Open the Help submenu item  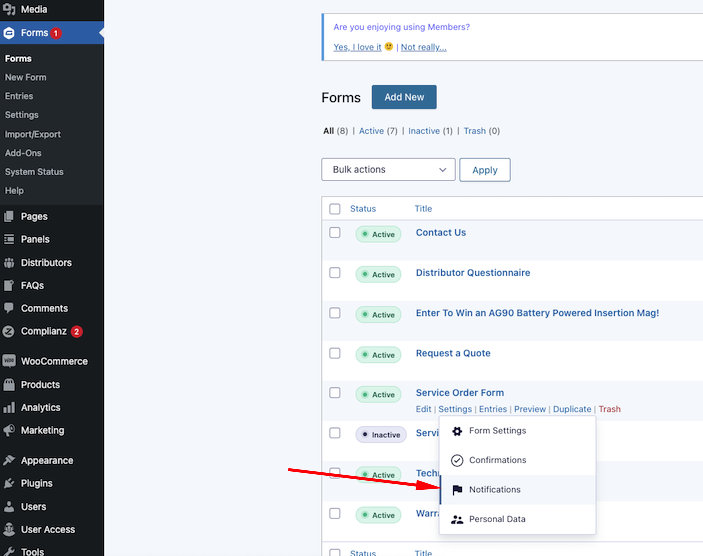point(14,191)
